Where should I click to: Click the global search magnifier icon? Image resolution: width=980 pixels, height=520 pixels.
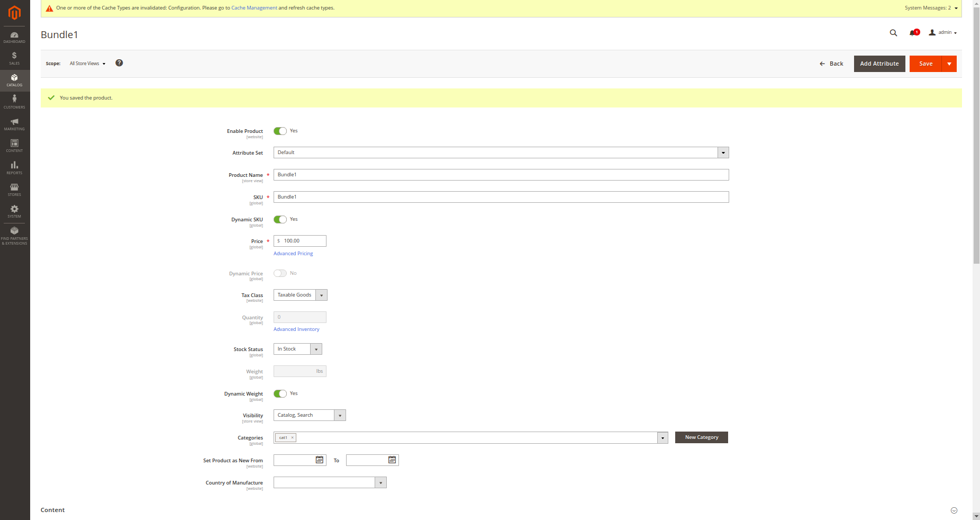tap(893, 33)
